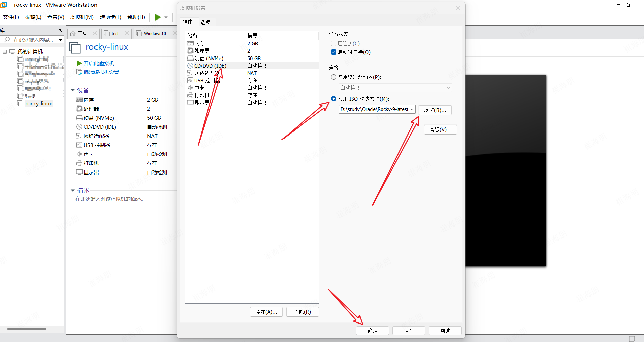Open the 查看(V) menu

click(56, 17)
